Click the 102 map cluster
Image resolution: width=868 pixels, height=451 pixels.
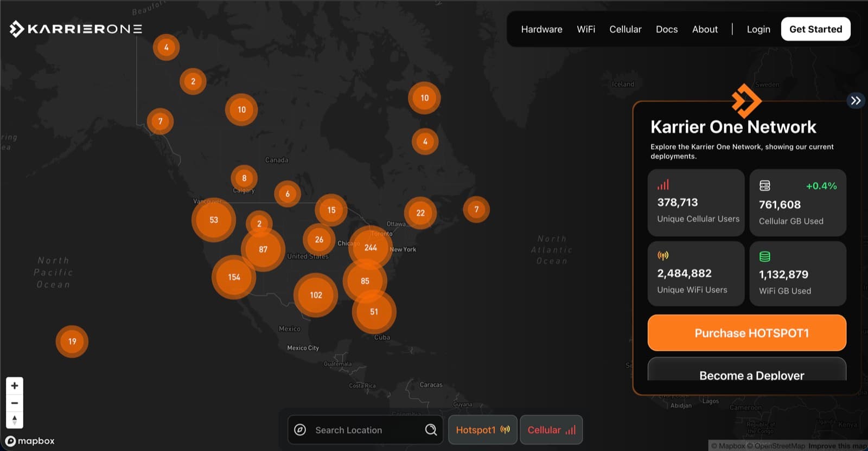click(x=316, y=295)
